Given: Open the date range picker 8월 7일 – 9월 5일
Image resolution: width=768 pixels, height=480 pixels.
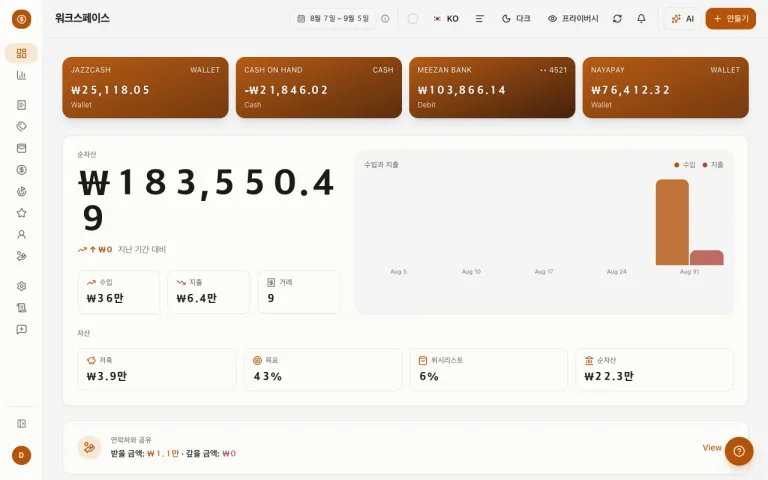Looking at the screenshot, I should pos(333,19).
